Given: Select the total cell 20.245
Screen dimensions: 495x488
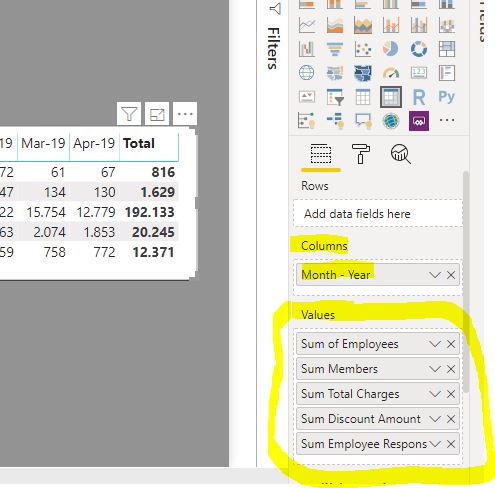Looking at the screenshot, I should 153,232.
